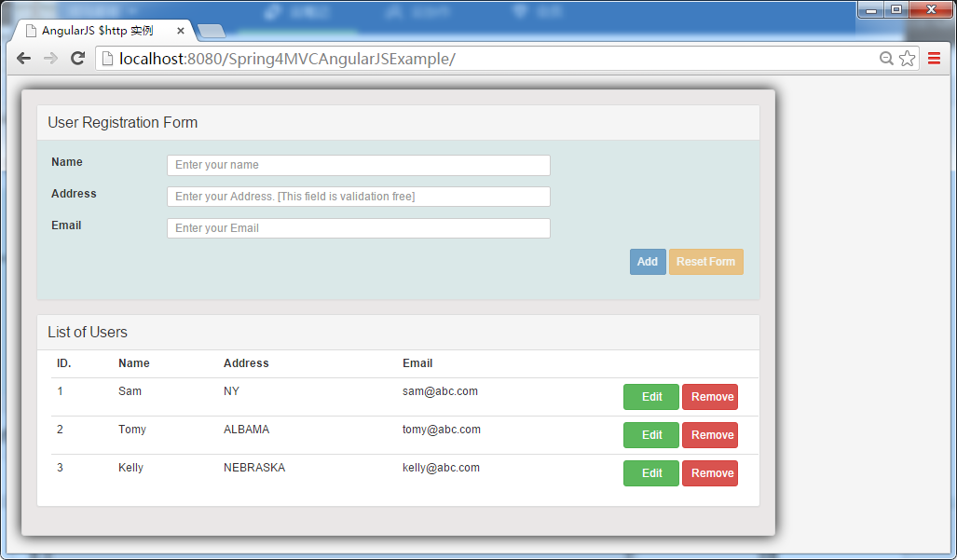Go back to the previous page
The height and width of the screenshot is (560, 957).
pos(24,59)
